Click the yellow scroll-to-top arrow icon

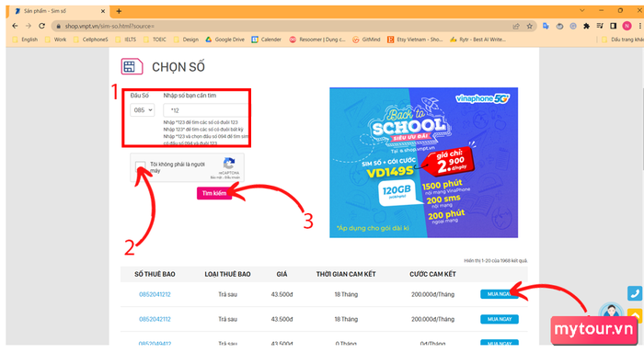tap(635, 315)
